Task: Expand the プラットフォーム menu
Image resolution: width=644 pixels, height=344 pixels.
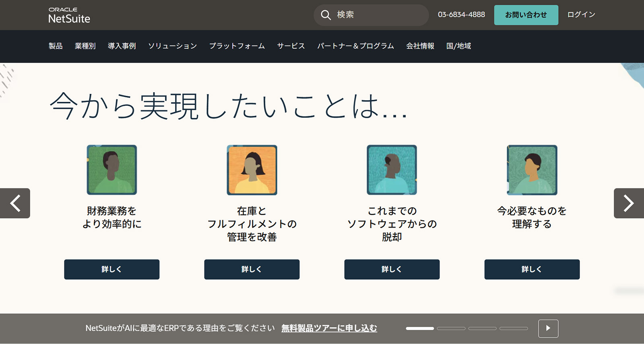Action: [x=237, y=46]
